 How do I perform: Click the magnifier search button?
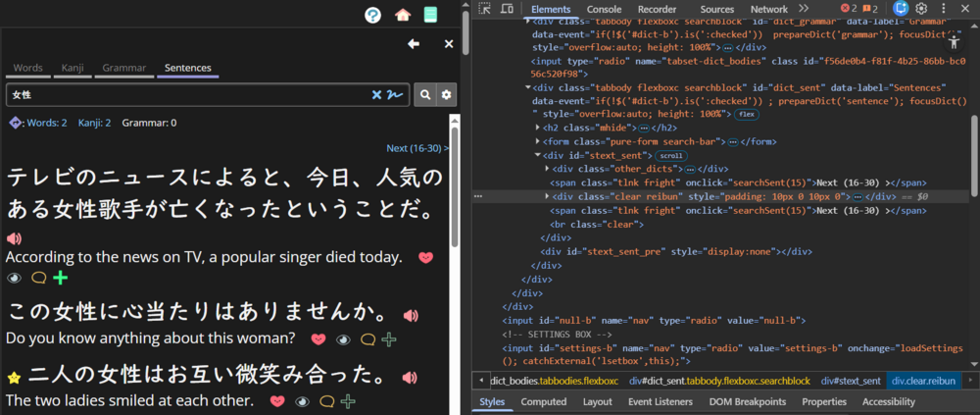[425, 94]
